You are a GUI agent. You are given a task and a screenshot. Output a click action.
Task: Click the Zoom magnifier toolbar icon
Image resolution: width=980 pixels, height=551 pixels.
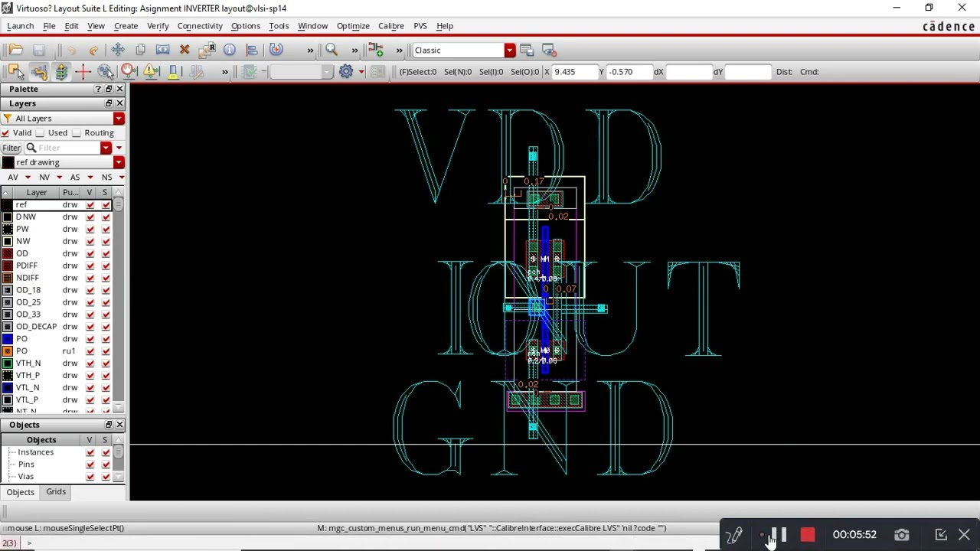click(x=332, y=50)
